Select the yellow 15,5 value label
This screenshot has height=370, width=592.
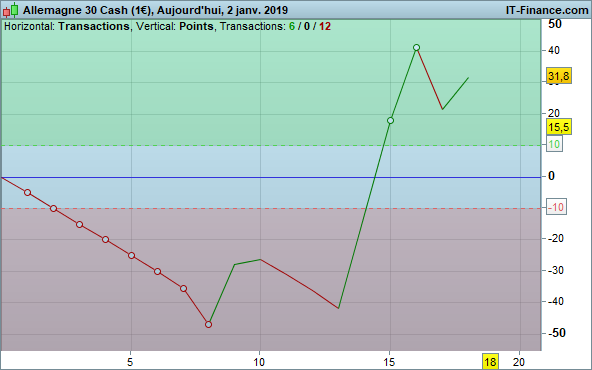(559, 127)
